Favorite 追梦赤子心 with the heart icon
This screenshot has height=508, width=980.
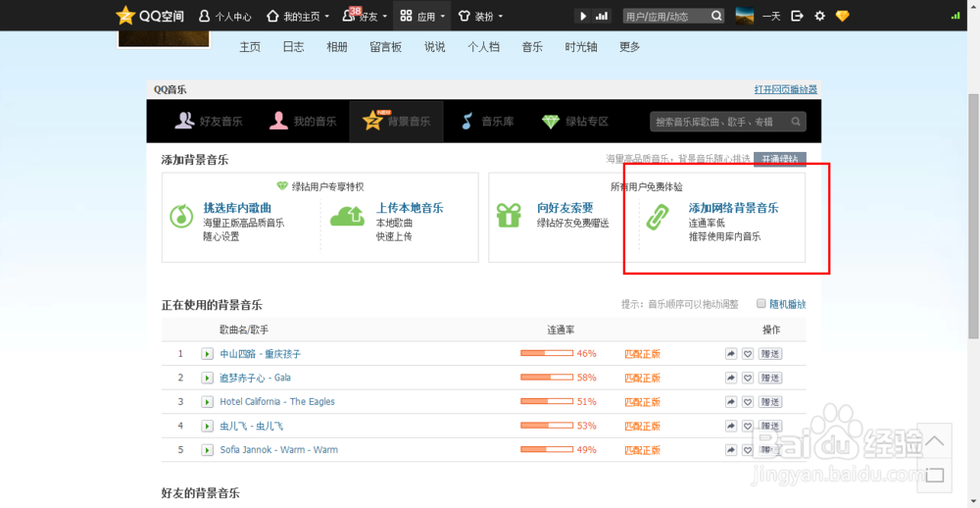[x=748, y=378]
